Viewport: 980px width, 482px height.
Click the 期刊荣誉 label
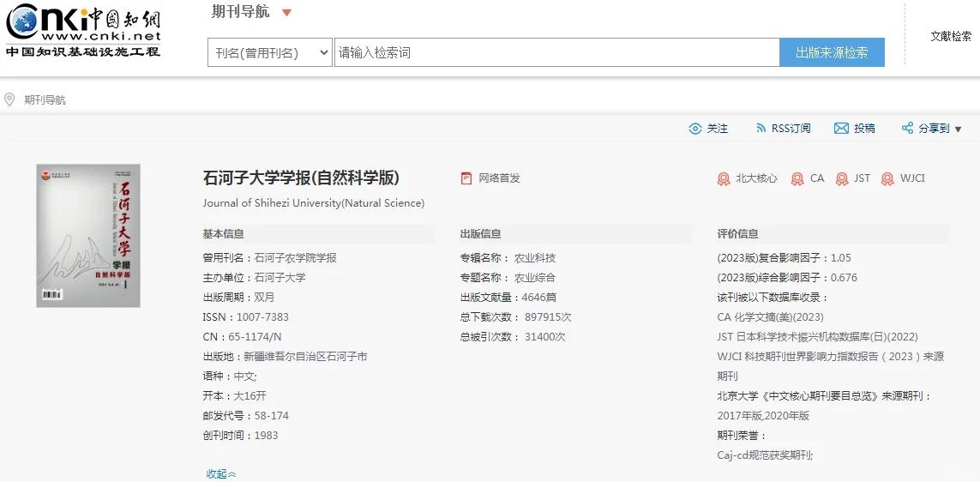[x=742, y=436]
